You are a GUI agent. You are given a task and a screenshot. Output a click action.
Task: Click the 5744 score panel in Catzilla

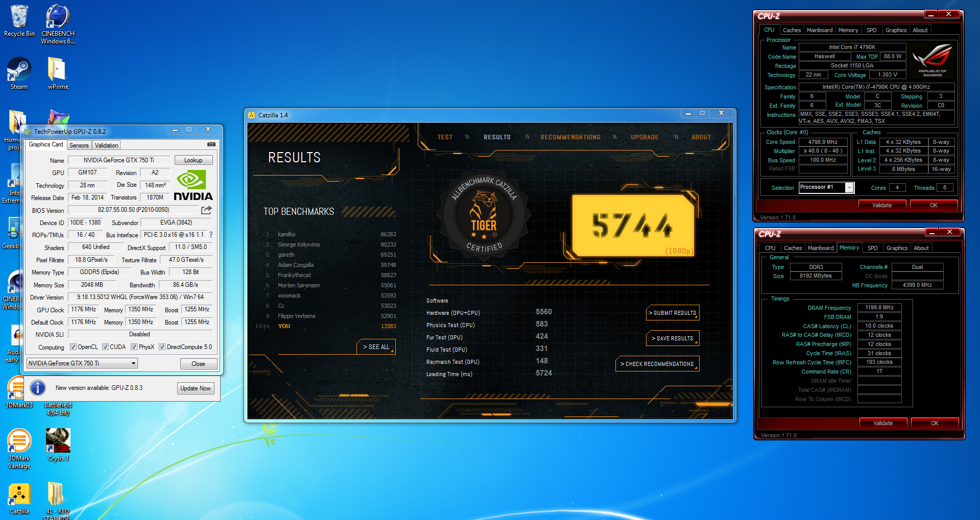click(x=633, y=225)
